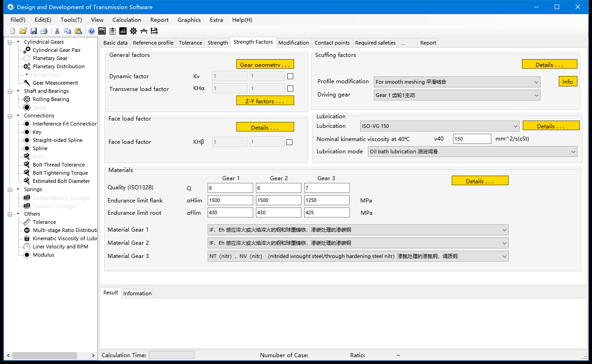
Task: Open the File(F) menu
Action: [x=18, y=20]
